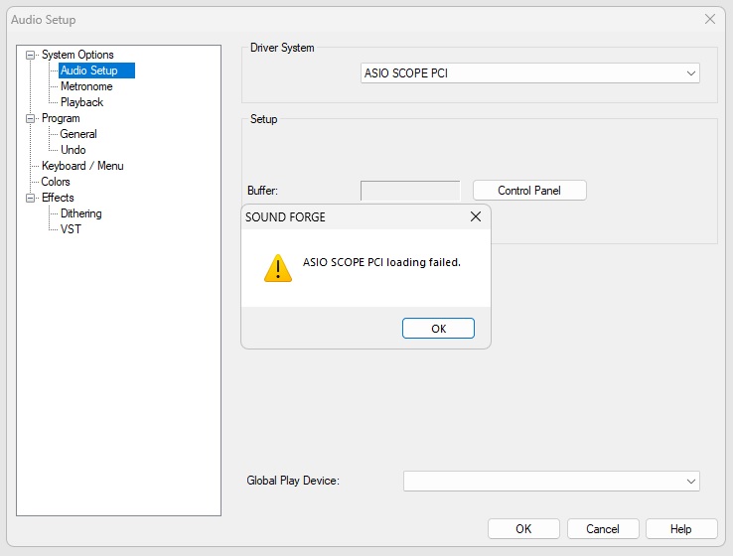This screenshot has width=733, height=560.
Task: Click the yellow warning icon
Action: click(278, 268)
